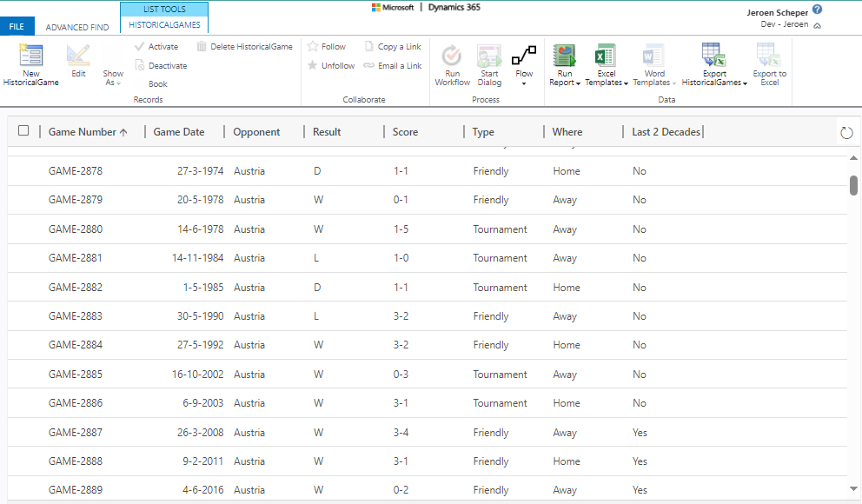The image size is (862, 504).
Task: Click Unfollow star icon
Action: tap(313, 65)
